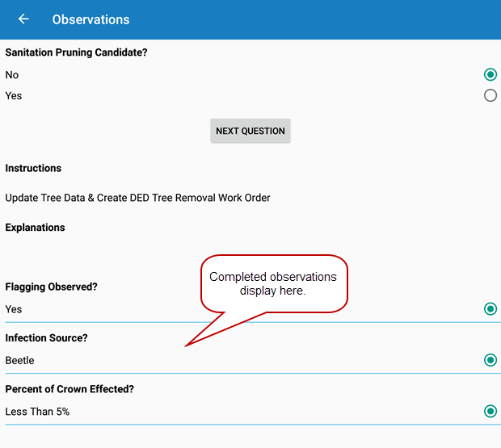The width and height of the screenshot is (501, 448).
Task: Open the "Percent of Crown Effected?" heading
Action: pos(69,389)
